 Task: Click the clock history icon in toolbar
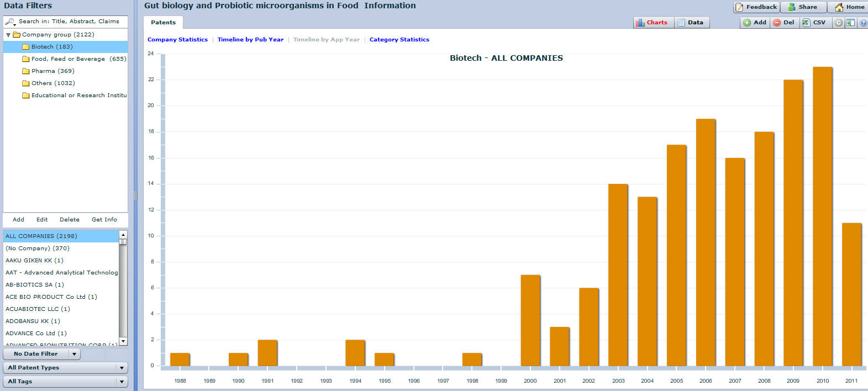[x=839, y=23]
